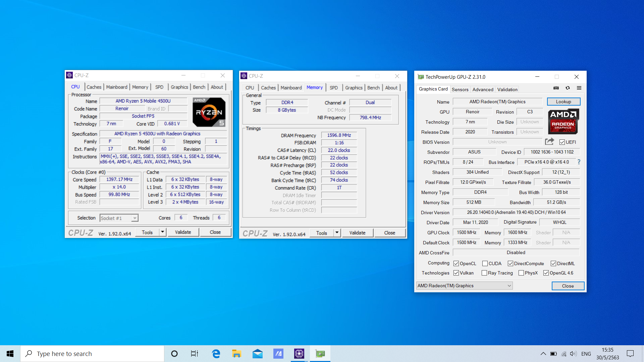Screen dimensions: 644x362
Task: Click the battery status tray icon
Action: tap(553, 354)
